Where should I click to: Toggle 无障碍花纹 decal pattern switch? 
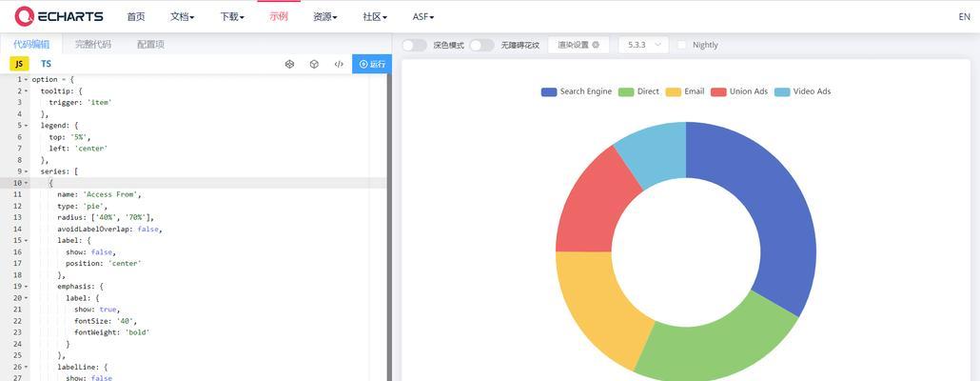[481, 45]
